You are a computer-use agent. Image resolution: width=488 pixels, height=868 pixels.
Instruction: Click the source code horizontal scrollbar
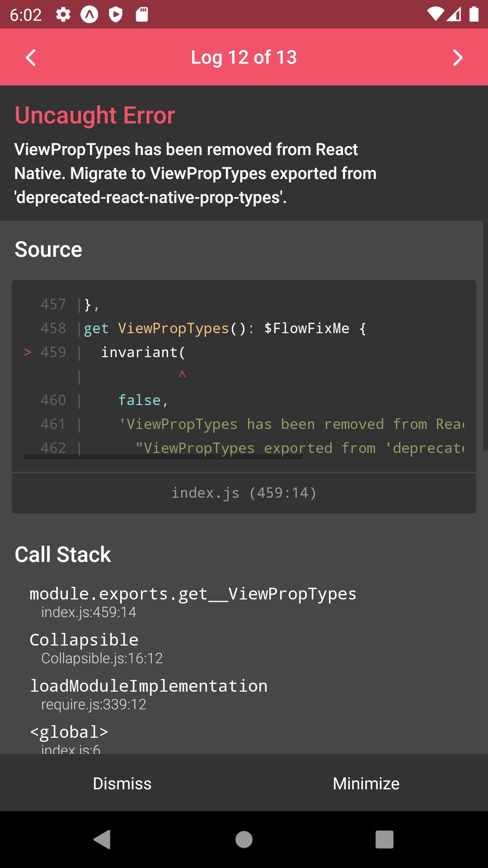click(x=163, y=457)
